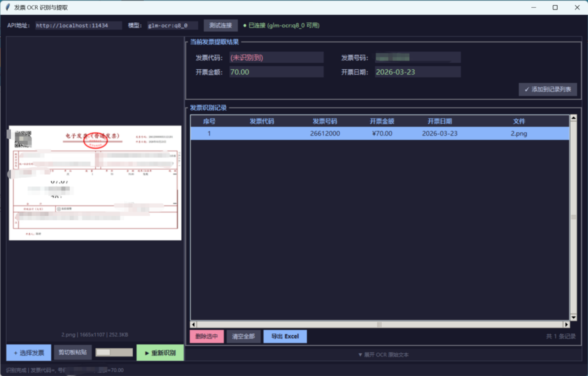The image size is (588, 376).
Task: Select the record row for 2.png
Action: coord(380,134)
